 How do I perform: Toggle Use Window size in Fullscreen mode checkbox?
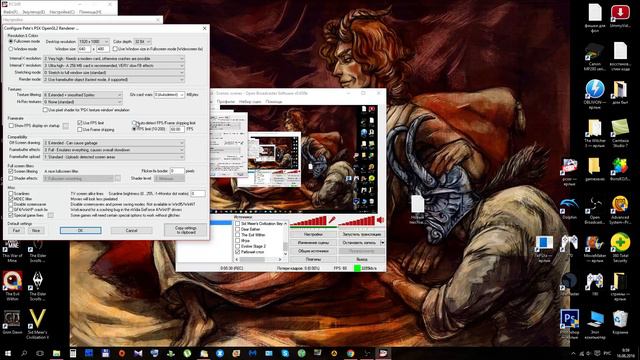[115, 49]
